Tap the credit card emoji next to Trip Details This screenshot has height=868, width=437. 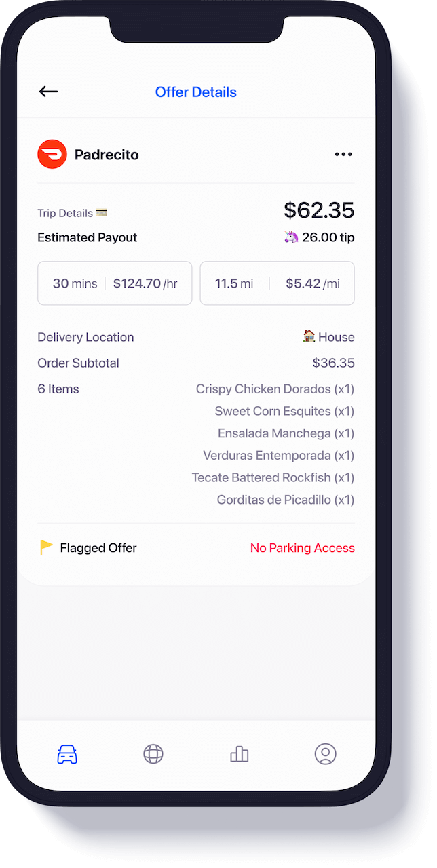click(100, 212)
